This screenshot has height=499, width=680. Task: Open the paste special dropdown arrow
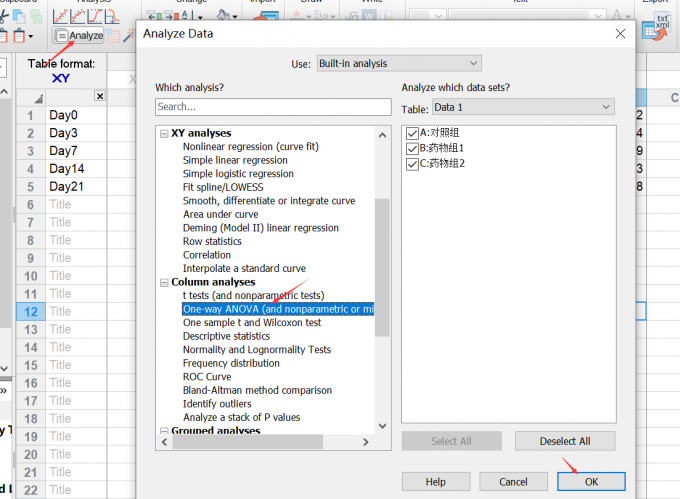30,36
